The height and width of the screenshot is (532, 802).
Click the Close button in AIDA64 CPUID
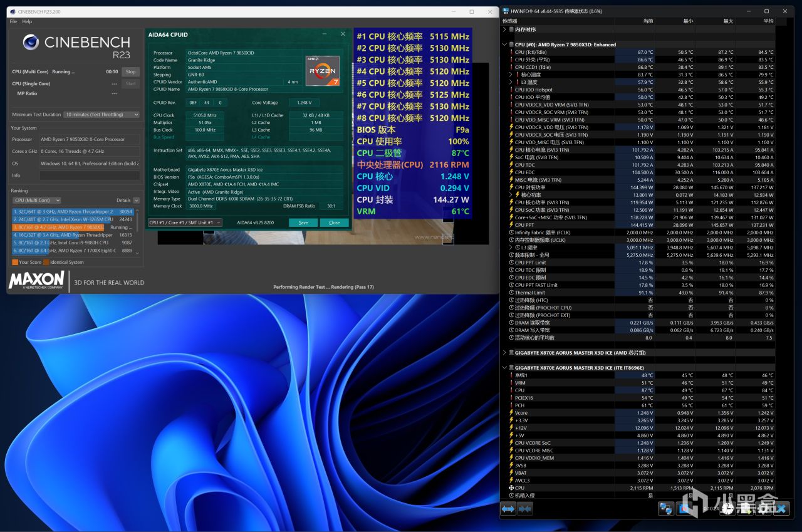(334, 222)
